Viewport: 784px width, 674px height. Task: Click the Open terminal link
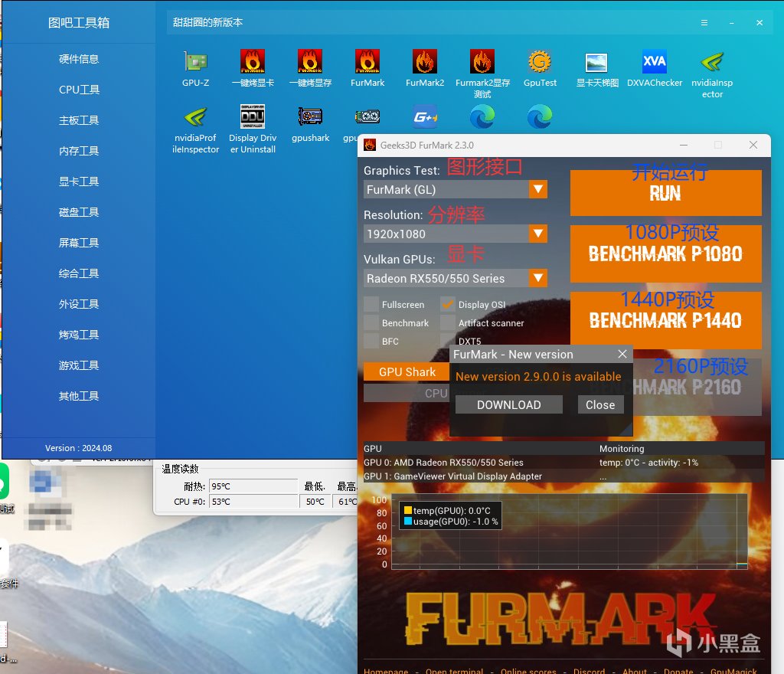[x=454, y=670]
